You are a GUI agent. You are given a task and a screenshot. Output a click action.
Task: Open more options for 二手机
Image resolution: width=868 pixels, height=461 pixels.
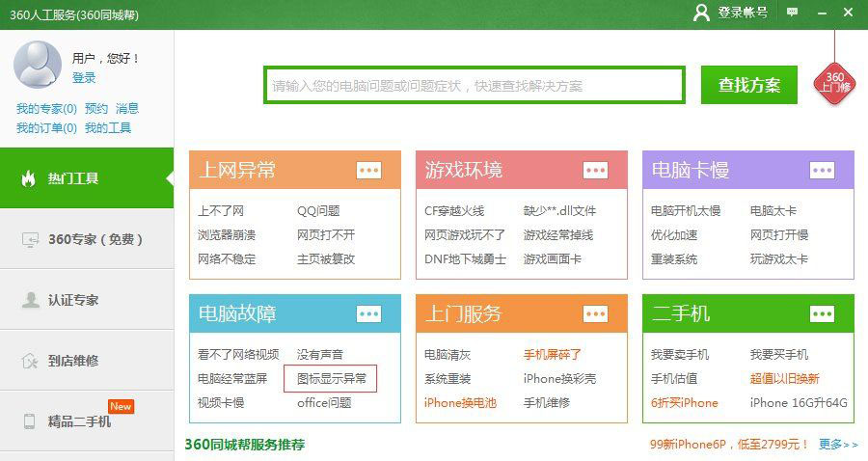(x=822, y=313)
